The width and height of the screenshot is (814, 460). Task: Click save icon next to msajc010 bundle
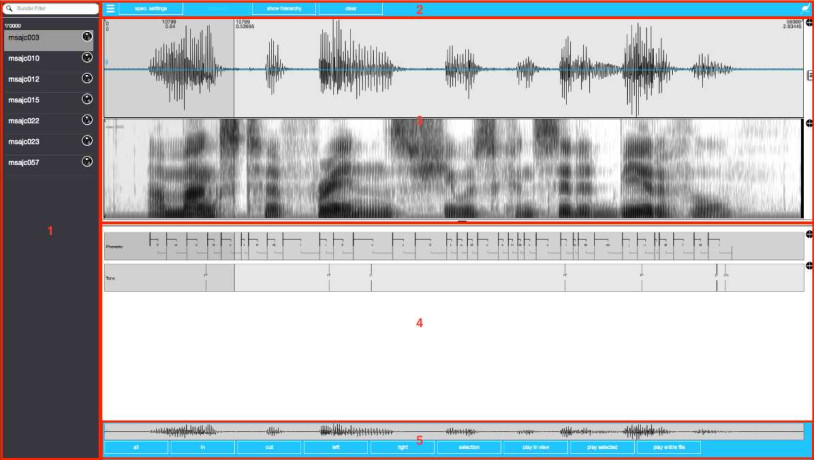click(x=87, y=58)
